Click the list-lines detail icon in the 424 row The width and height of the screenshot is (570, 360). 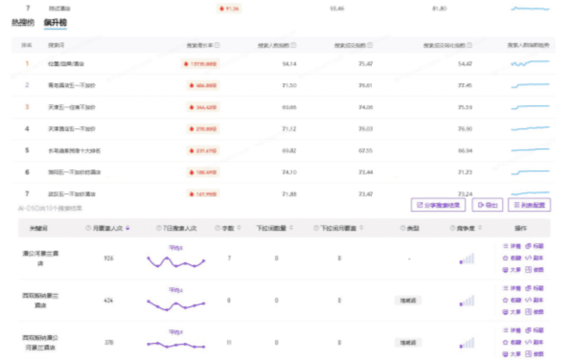coord(505,288)
